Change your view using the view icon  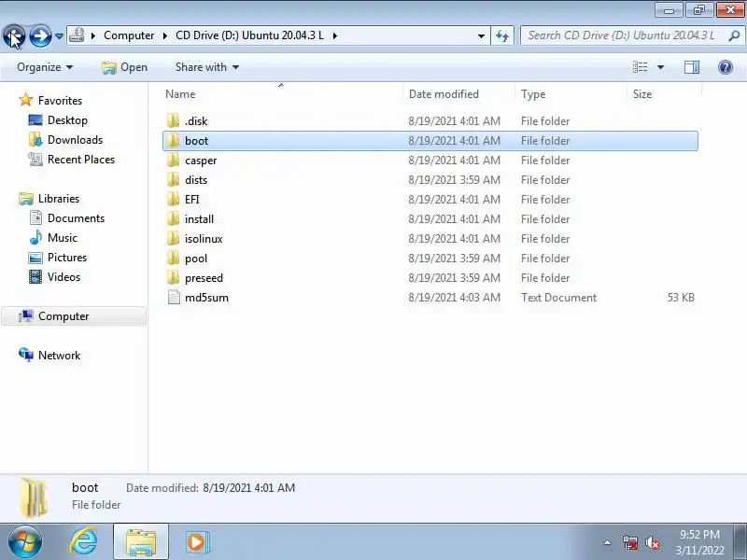pos(640,67)
